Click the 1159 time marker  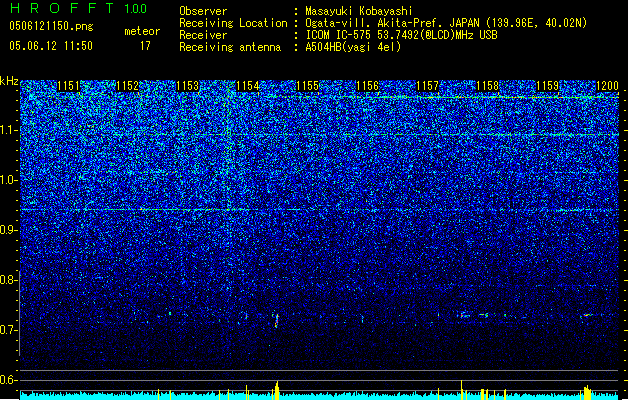(548, 86)
